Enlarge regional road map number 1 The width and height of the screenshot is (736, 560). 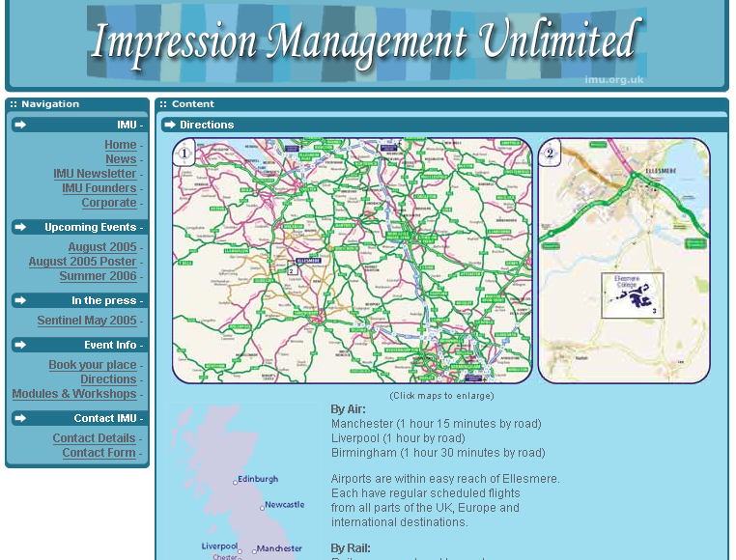[353, 261]
